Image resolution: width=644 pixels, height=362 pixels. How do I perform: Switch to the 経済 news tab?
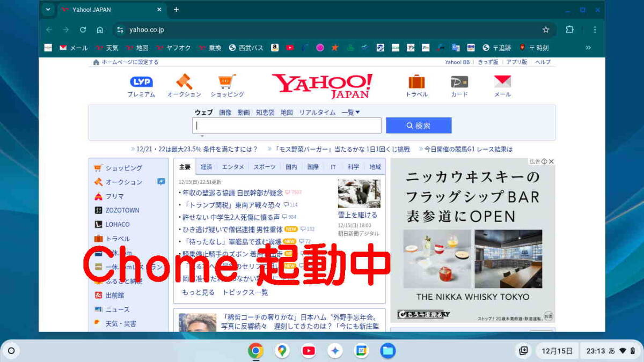206,167
